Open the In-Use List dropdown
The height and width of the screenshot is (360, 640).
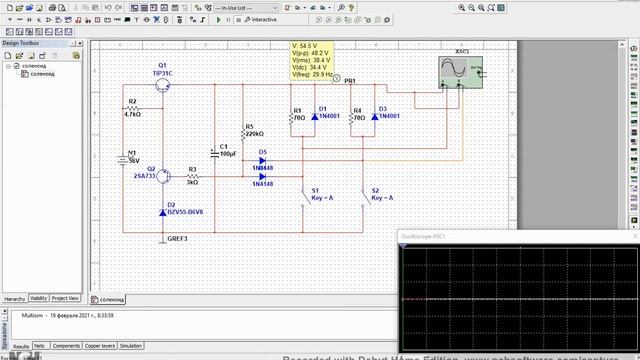pyautogui.click(x=246, y=8)
